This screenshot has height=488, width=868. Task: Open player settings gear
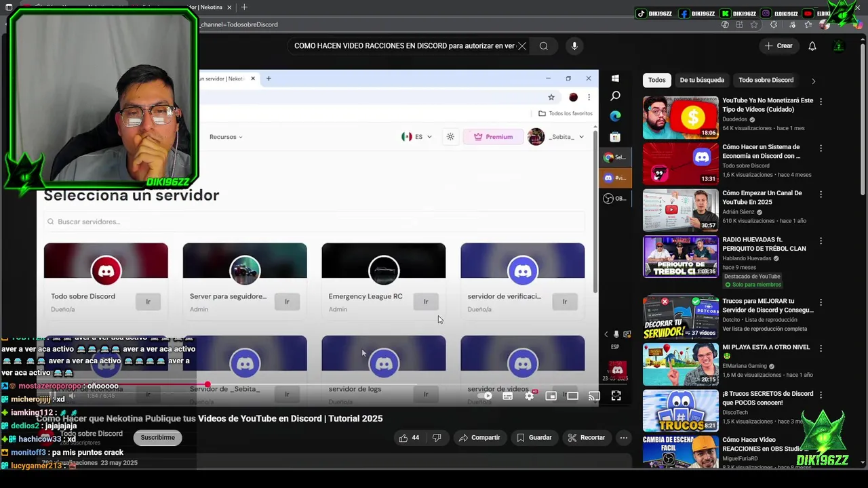coord(530,396)
